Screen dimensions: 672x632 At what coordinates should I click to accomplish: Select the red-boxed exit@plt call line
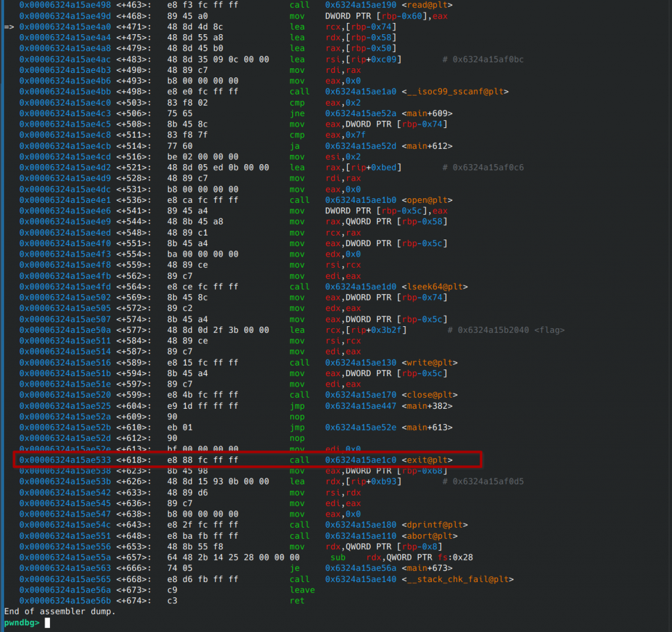coord(248,459)
